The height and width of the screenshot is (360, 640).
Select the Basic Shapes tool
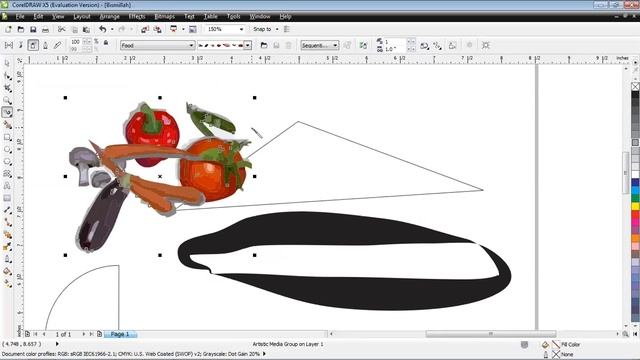pyautogui.click(x=7, y=174)
